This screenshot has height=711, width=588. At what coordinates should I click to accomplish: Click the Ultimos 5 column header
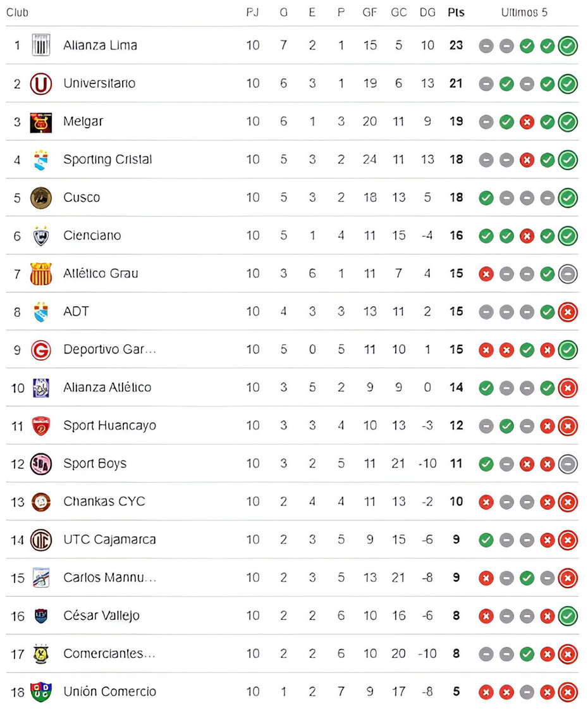pyautogui.click(x=524, y=13)
